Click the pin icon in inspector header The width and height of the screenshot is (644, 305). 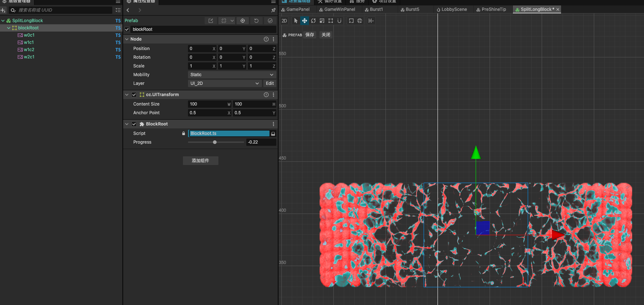[273, 10]
